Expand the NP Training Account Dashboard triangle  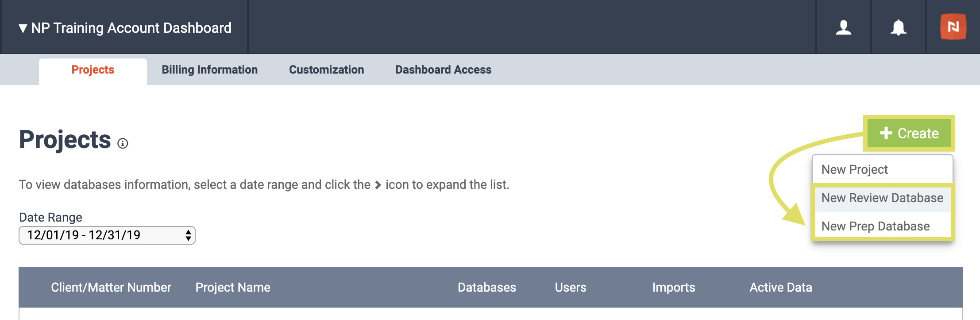[23, 28]
